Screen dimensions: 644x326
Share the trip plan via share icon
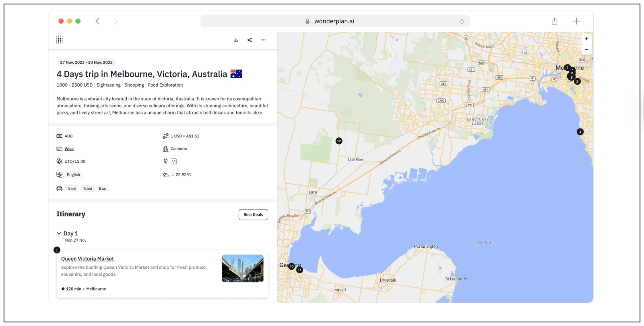coord(250,40)
